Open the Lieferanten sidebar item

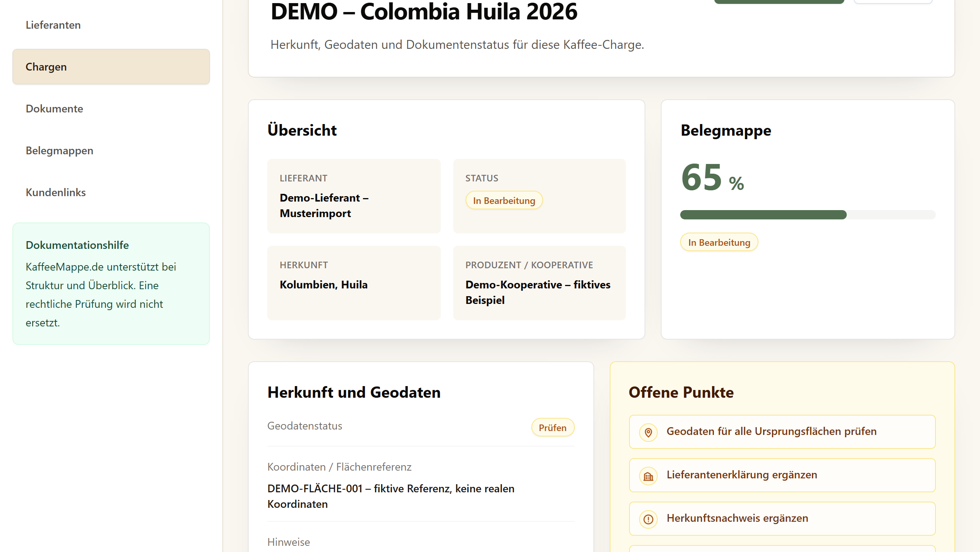[111, 25]
